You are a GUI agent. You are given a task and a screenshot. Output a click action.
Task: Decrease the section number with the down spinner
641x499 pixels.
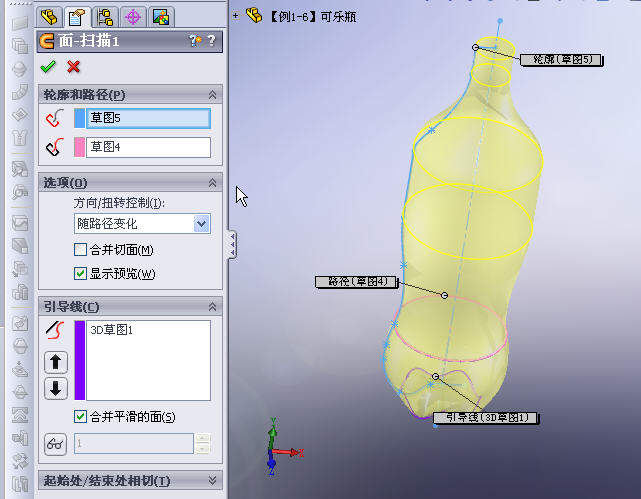pos(203,449)
